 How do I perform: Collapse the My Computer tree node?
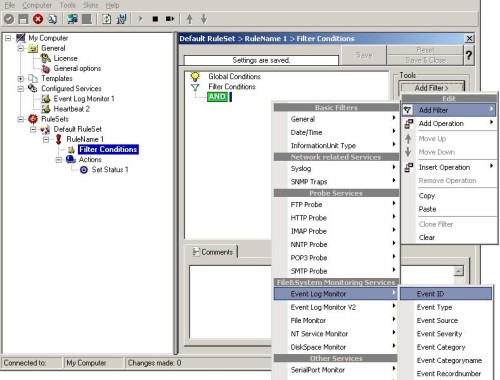(x=8, y=38)
